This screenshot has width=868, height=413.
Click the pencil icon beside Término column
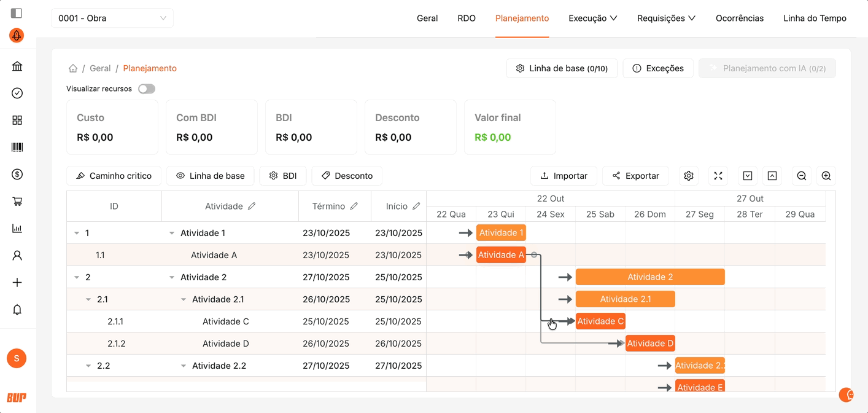coord(354,206)
